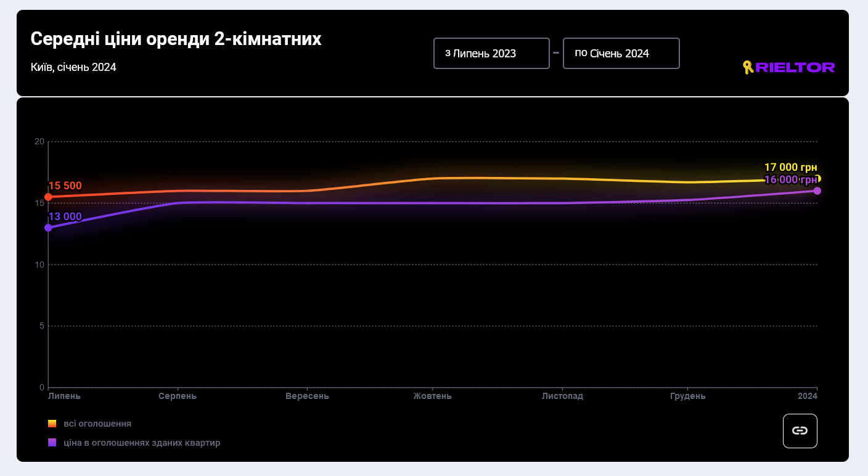Open the start date 'з Липень 2023' dropdown
Image resolution: width=868 pixels, height=476 pixels.
491,53
